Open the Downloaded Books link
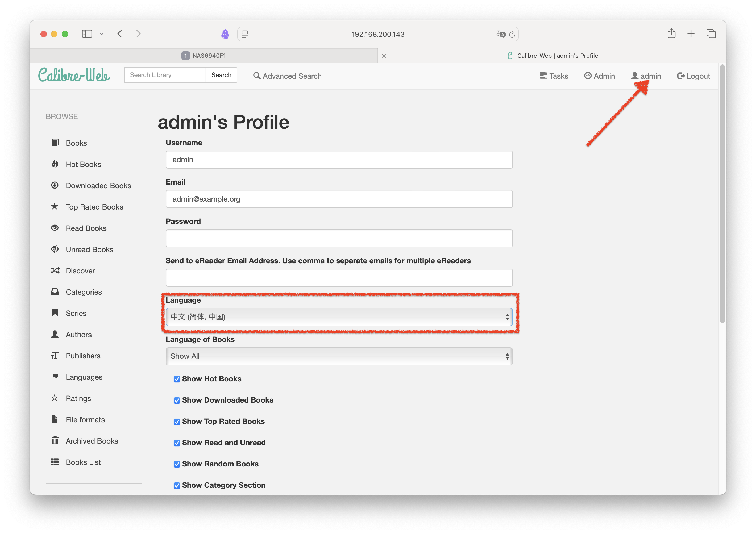 coord(98,186)
